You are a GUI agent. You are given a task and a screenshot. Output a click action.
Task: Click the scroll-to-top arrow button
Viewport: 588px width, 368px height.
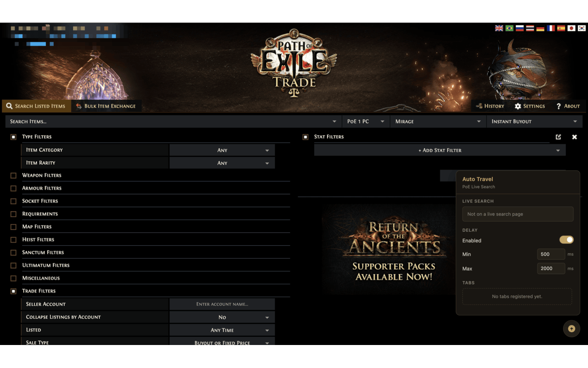coord(571,329)
